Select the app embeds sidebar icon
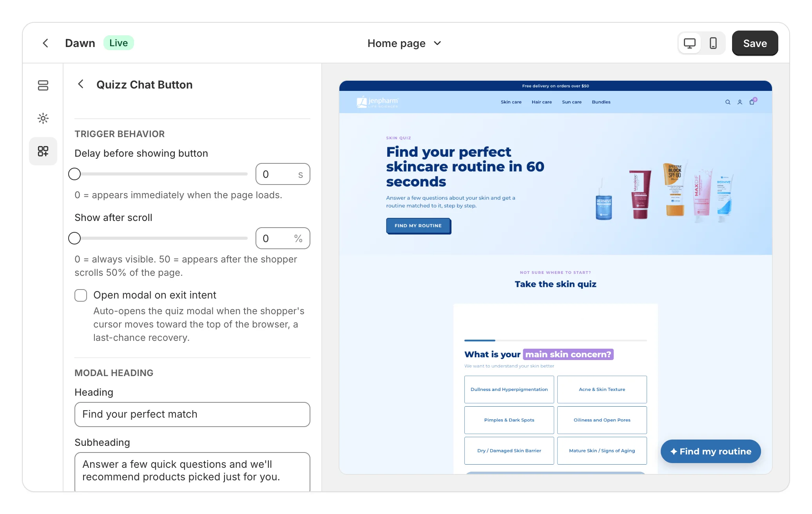Screen dimensions: 812x514 point(43,151)
